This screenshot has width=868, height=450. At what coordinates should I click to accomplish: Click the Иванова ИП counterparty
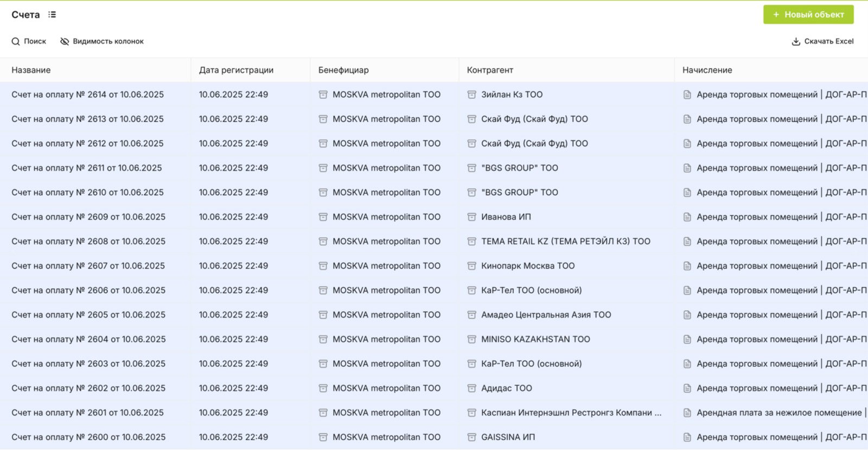[x=506, y=217]
